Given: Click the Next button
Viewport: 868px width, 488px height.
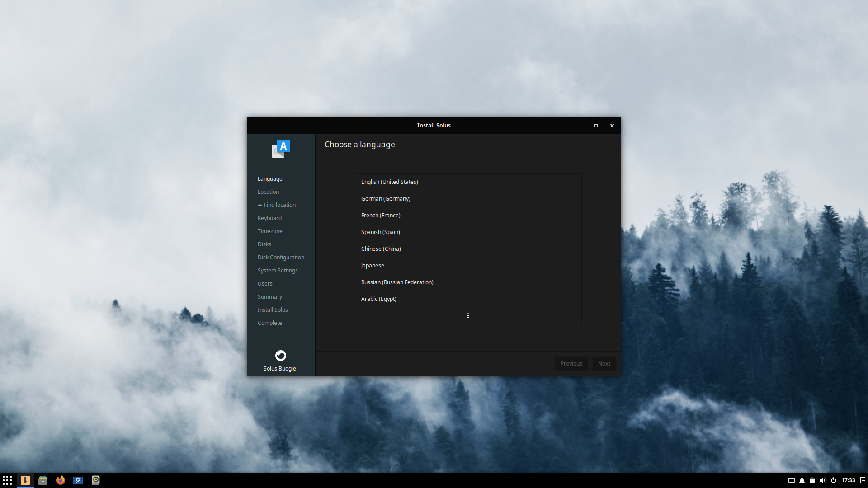Looking at the screenshot, I should (x=604, y=364).
